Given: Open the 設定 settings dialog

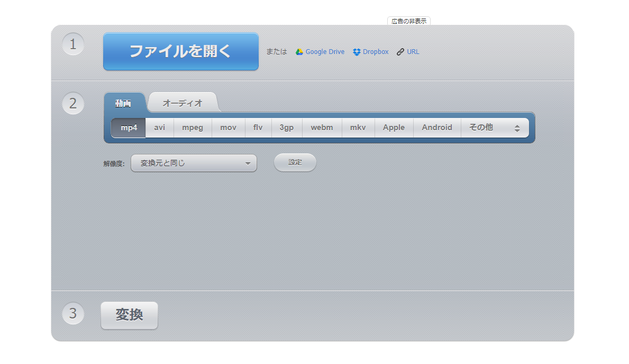Looking at the screenshot, I should 295,162.
